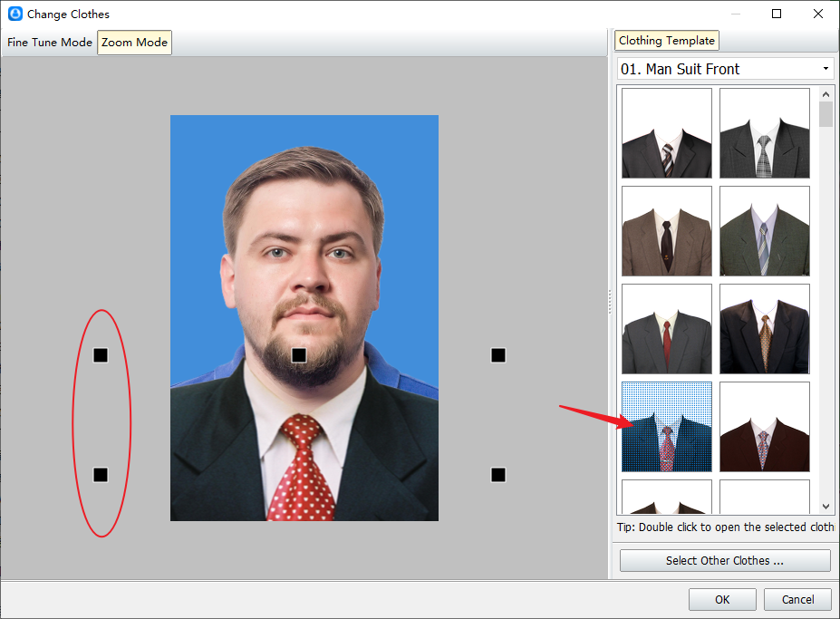Select brown suit with black tie thumbnail

[x=666, y=231]
